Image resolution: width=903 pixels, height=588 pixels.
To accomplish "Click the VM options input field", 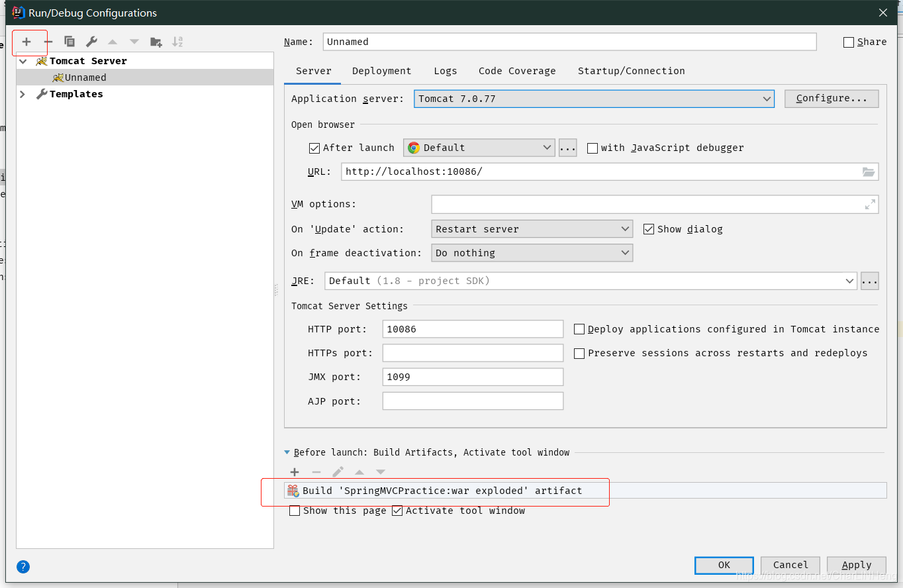I will point(655,204).
